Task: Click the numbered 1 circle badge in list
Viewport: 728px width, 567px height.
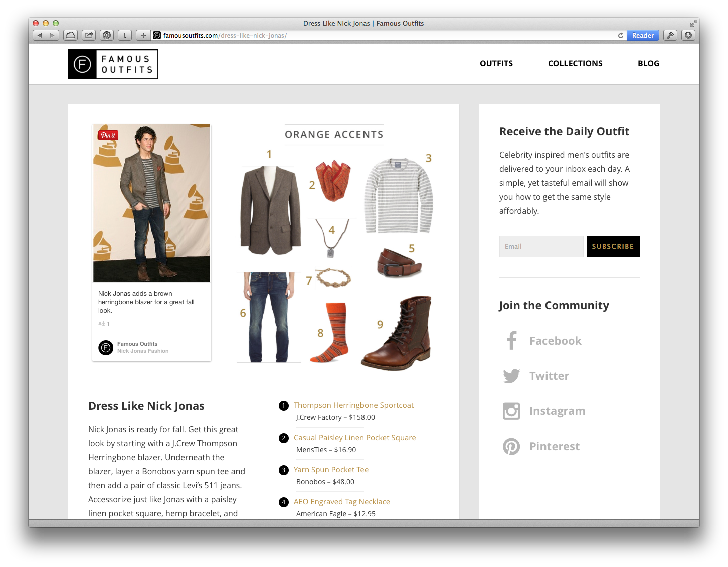Action: point(284,405)
